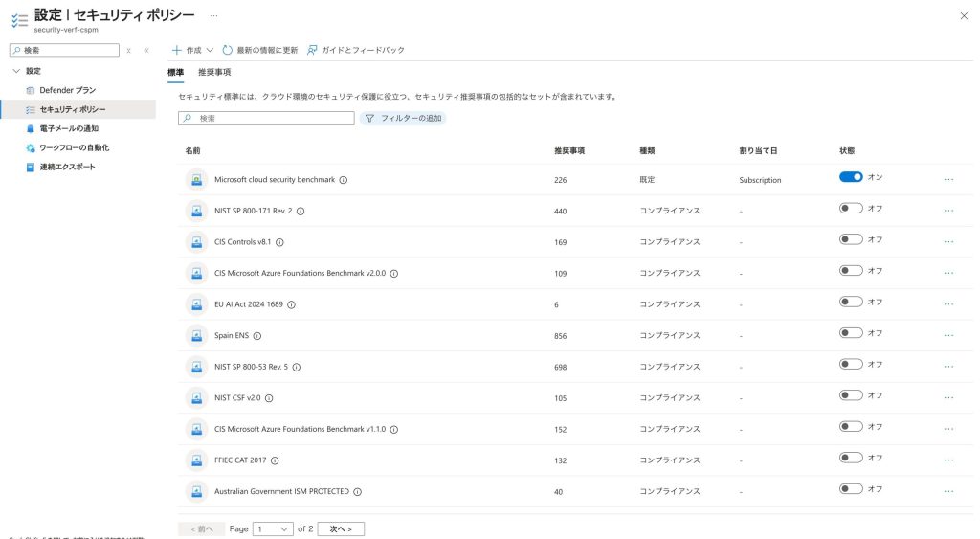Viewport: 980px width, 539px height.
Task: Collapse the sidebar with the double chevron icon
Action: tap(146, 50)
